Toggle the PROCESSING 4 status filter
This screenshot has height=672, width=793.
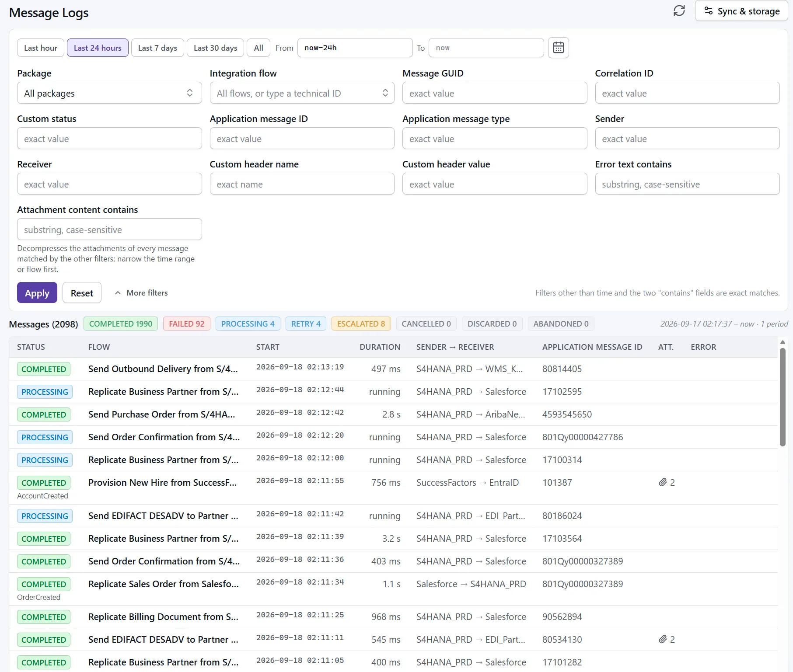click(248, 324)
